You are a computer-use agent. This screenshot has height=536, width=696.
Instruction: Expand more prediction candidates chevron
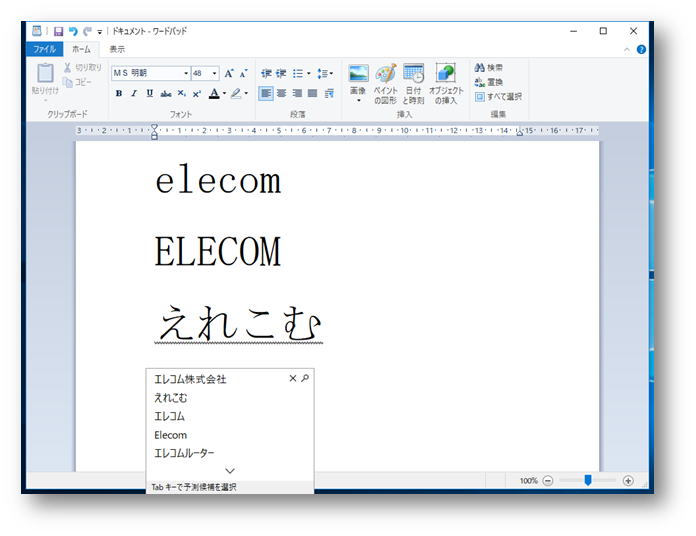tap(230, 470)
